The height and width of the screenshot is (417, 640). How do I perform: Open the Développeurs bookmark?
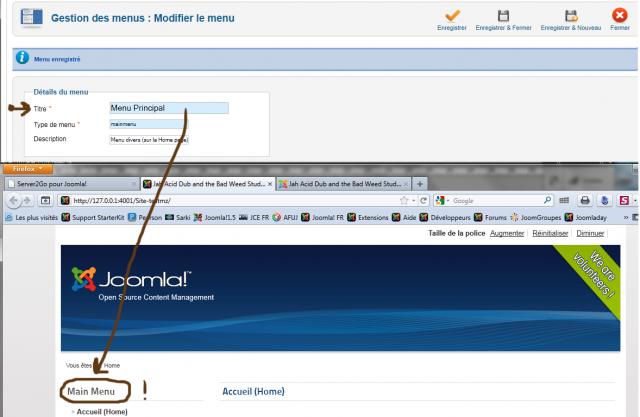coord(445,217)
